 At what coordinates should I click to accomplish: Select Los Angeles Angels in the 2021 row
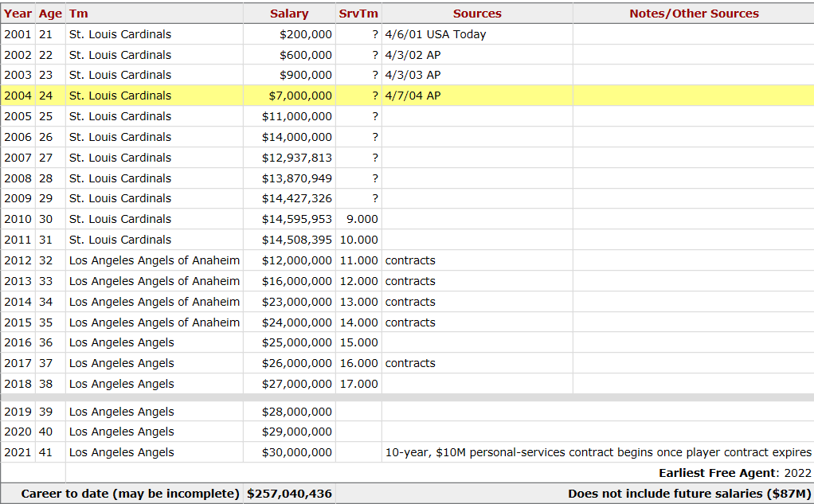pyautogui.click(x=122, y=452)
